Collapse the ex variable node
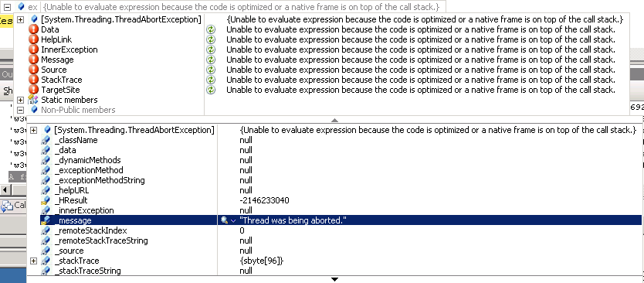Image resolution: width=644 pixels, height=283 pixels. click(x=7, y=7)
